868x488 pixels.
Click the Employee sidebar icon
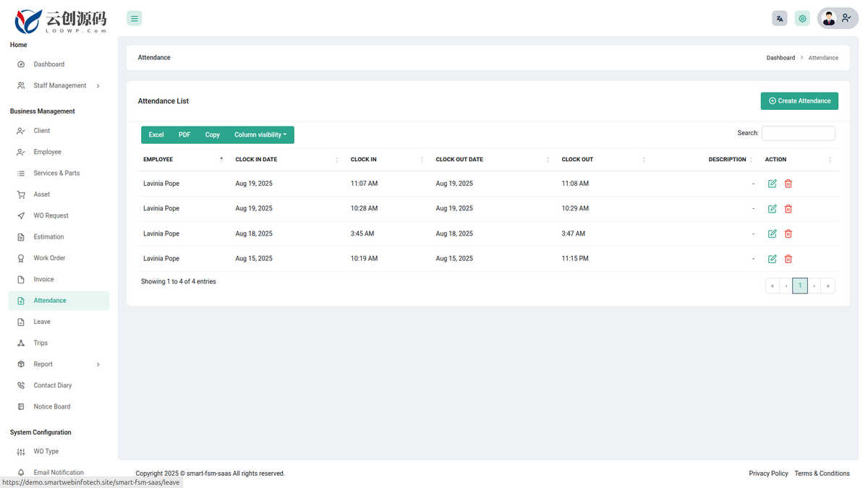21,152
